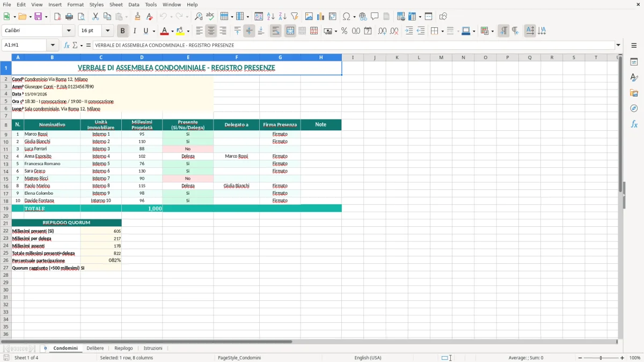Toggle Underline formatting

point(145,31)
